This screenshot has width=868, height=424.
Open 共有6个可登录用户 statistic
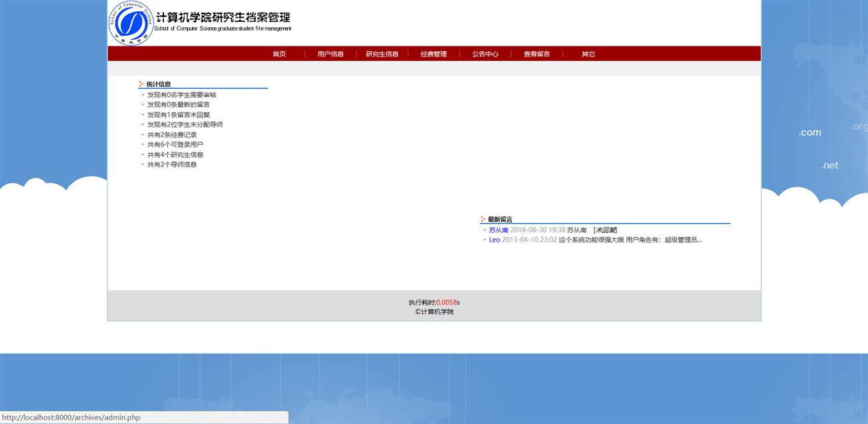click(175, 145)
